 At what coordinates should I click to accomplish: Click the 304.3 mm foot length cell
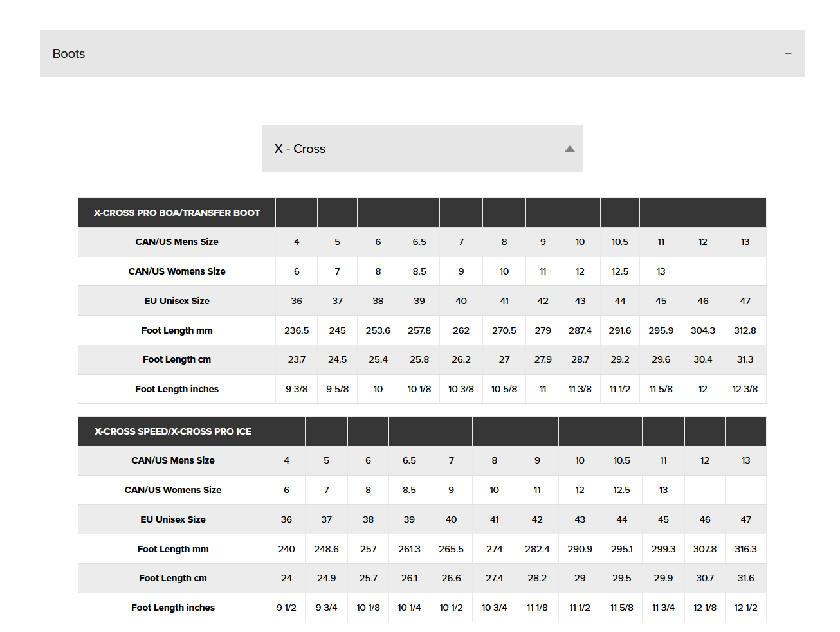tap(703, 330)
